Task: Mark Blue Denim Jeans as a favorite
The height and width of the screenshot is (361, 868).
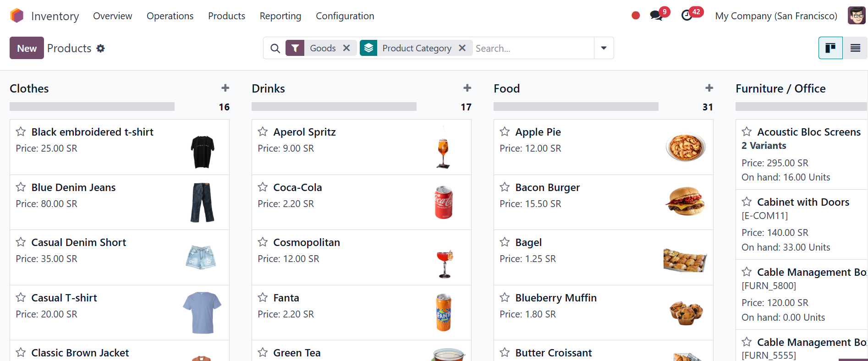Action: [x=21, y=187]
